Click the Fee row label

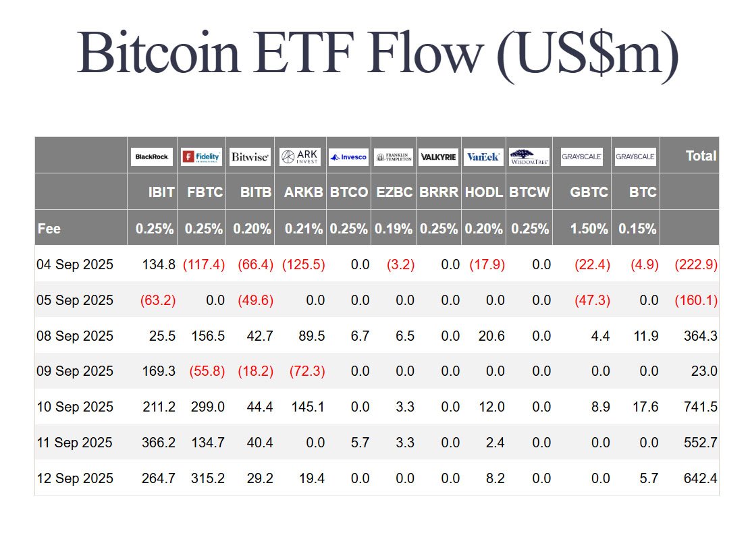coord(49,229)
